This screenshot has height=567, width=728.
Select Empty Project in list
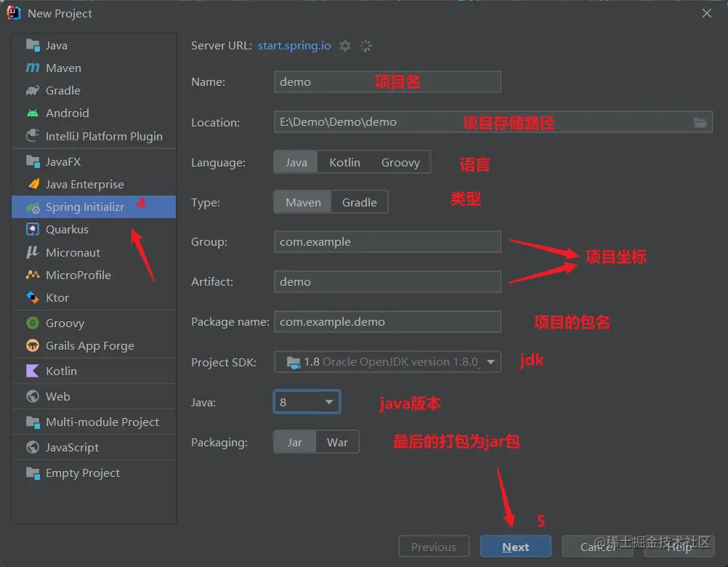point(94,472)
